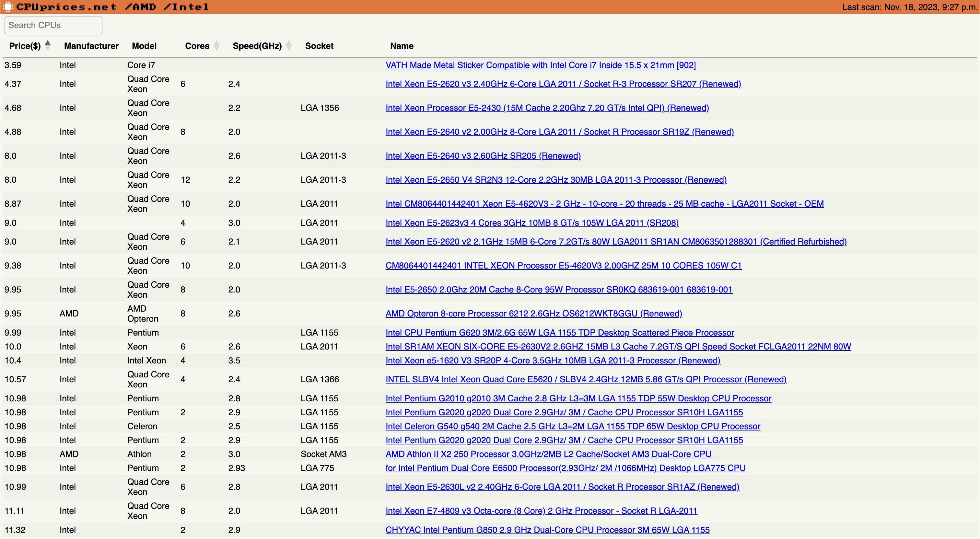The width and height of the screenshot is (980, 539).
Task: Open Intel Xeon E5-2623v3 4 Cores link
Action: 532,223
